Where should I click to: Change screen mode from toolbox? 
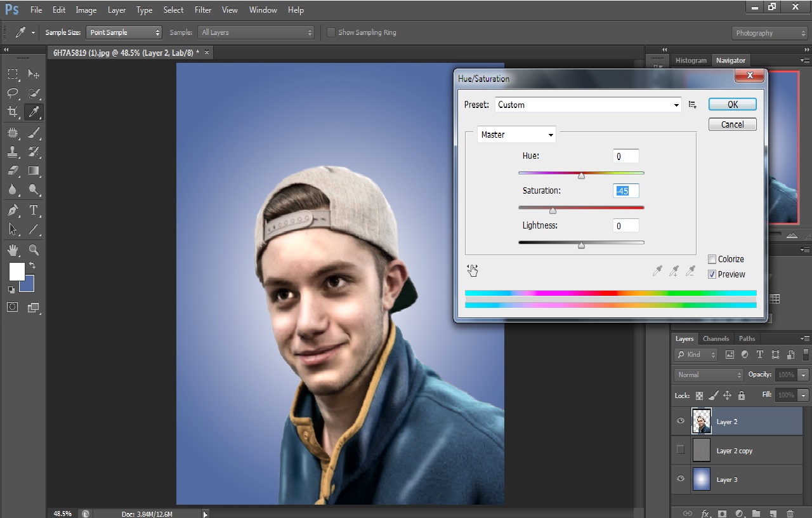34,308
